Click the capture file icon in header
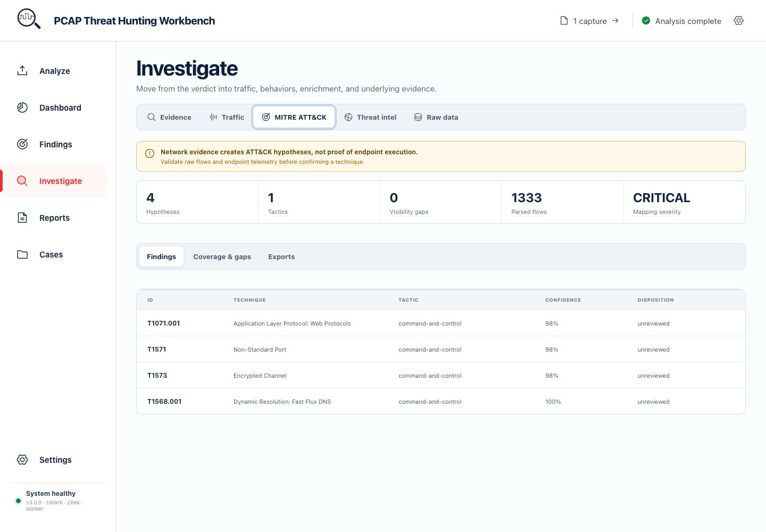The image size is (766, 532). tap(564, 21)
